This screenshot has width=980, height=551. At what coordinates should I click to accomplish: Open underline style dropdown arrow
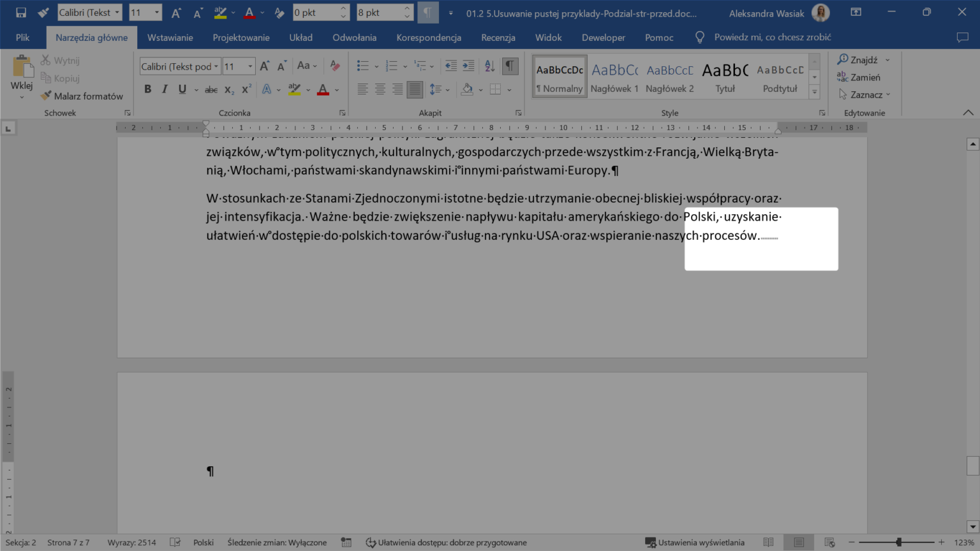196,90
